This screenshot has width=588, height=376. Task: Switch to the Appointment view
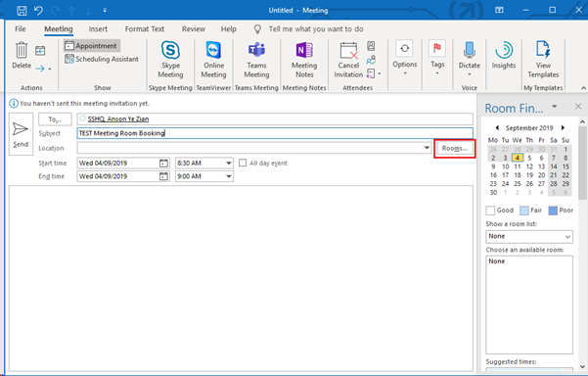pyautogui.click(x=92, y=46)
